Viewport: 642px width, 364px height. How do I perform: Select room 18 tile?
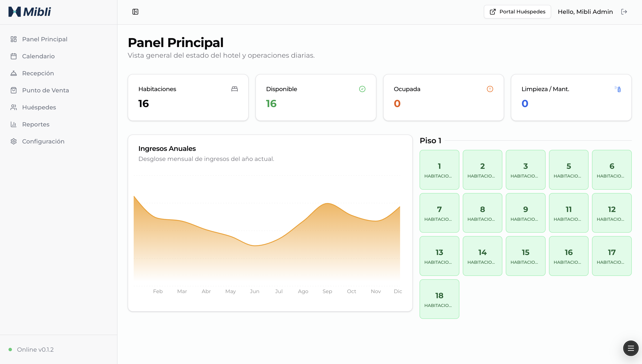(x=439, y=299)
